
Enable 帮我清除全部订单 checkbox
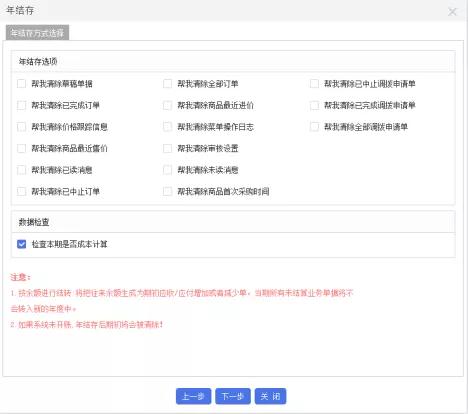(x=167, y=83)
